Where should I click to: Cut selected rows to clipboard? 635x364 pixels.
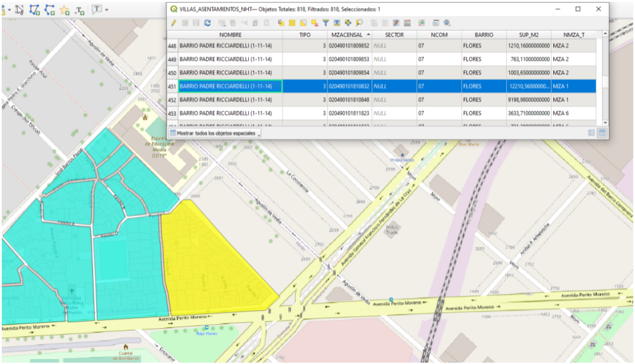pos(244,23)
